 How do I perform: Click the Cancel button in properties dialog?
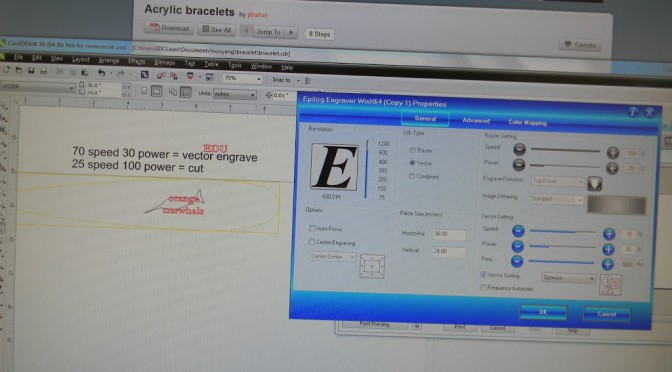tap(606, 314)
